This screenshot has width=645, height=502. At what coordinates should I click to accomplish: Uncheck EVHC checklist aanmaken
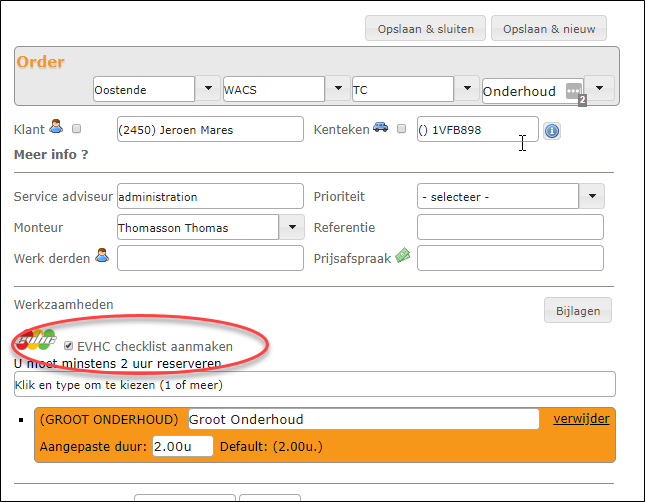pyautogui.click(x=68, y=346)
